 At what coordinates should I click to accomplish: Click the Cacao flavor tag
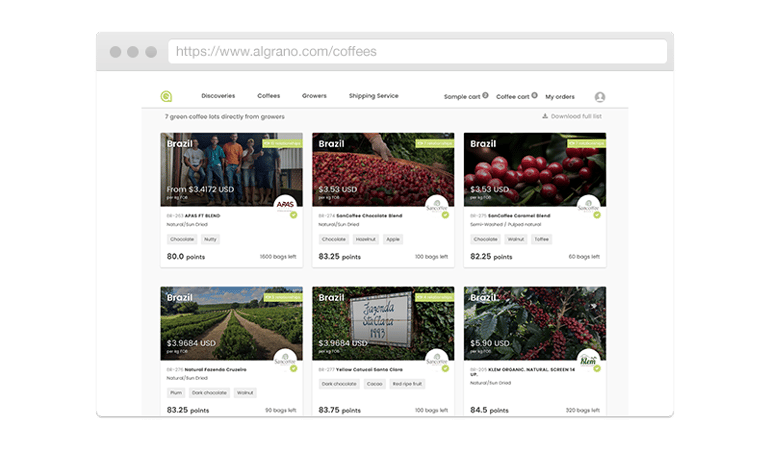[374, 384]
